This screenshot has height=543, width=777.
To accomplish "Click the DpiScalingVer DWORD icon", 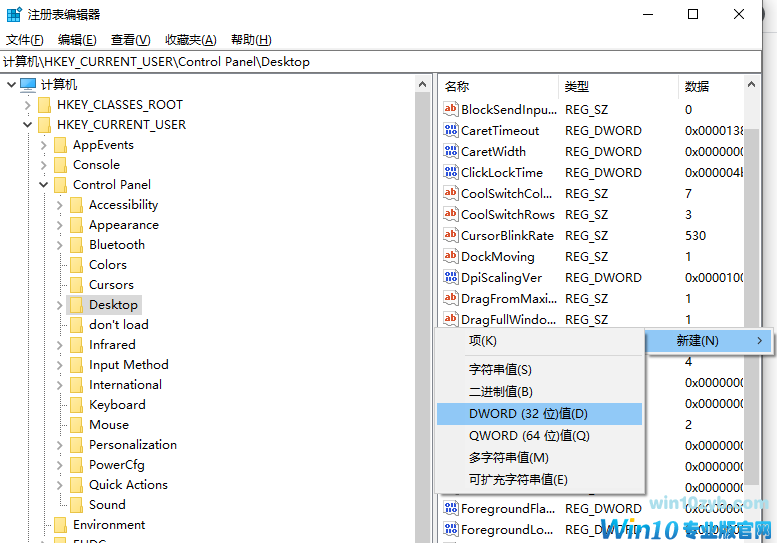I will [450, 278].
